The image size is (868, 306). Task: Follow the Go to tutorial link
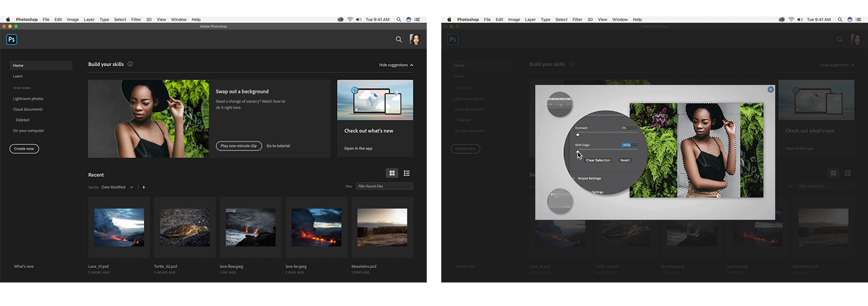tap(278, 146)
